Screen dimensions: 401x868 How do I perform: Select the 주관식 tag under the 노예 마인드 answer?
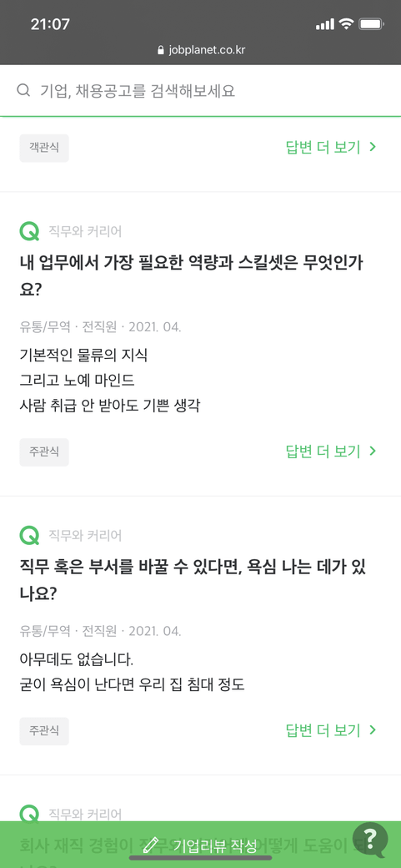point(44,452)
